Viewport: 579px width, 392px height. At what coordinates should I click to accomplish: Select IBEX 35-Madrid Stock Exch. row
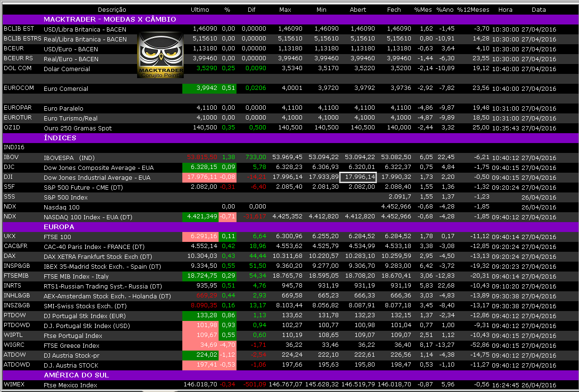point(289,266)
